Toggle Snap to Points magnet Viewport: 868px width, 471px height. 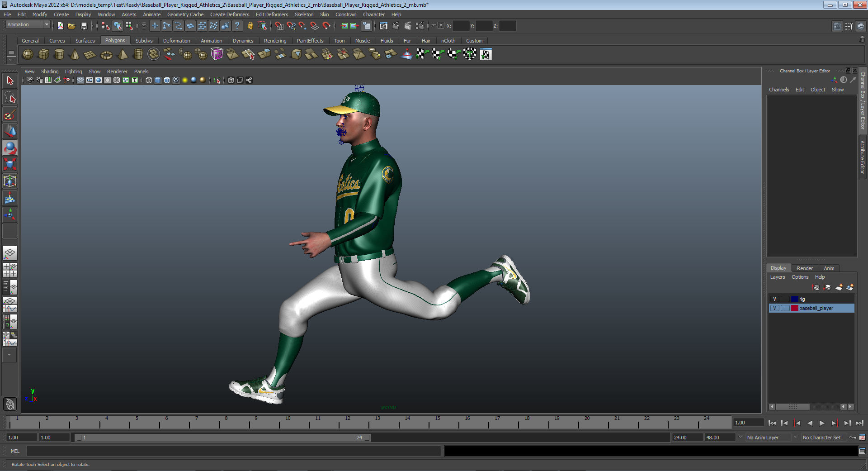(302, 26)
